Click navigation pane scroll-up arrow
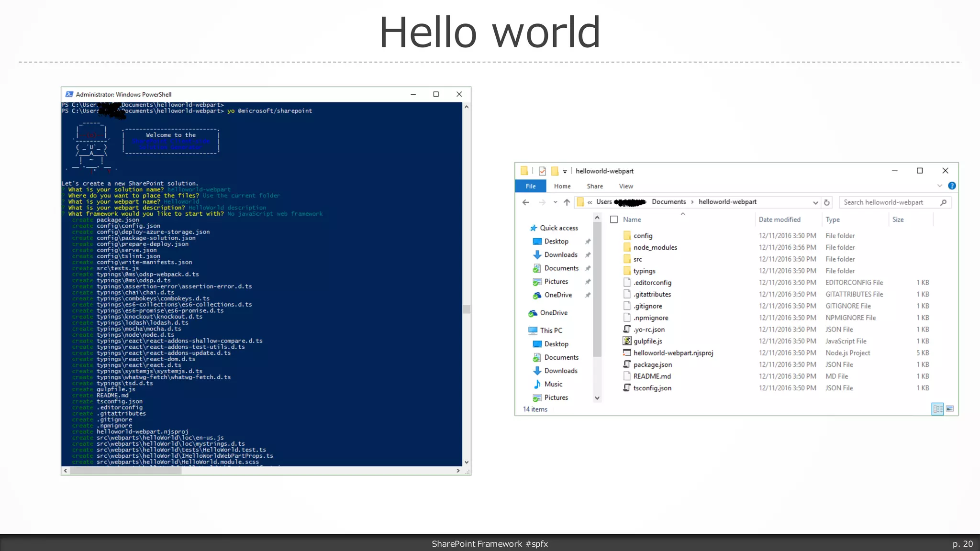The image size is (980, 551). tap(597, 218)
